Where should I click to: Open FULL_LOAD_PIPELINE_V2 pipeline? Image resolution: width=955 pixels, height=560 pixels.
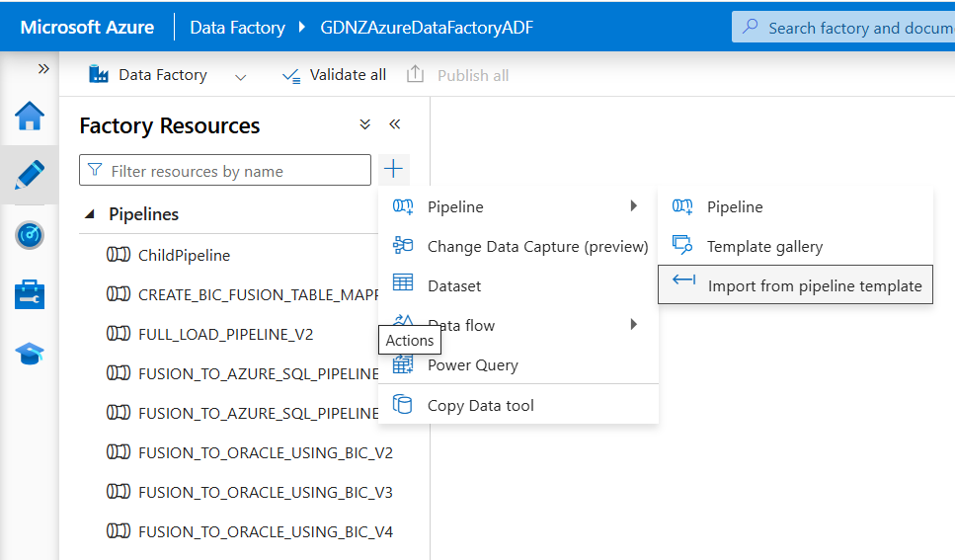point(226,335)
